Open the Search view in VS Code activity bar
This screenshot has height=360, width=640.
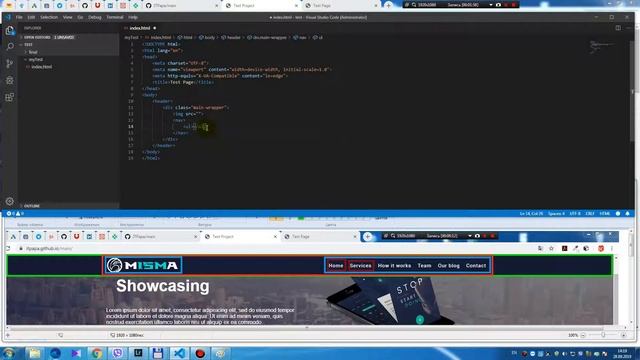pyautogui.click(x=10, y=47)
